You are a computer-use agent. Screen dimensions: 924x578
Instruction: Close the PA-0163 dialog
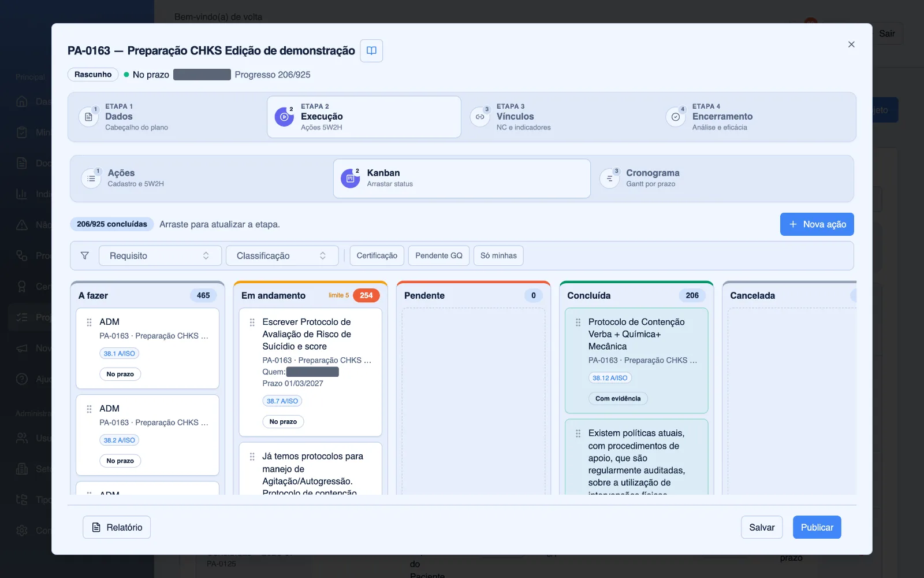851,45
